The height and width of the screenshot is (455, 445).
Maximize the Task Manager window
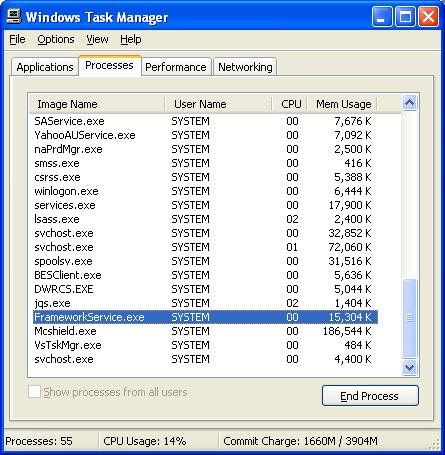405,16
